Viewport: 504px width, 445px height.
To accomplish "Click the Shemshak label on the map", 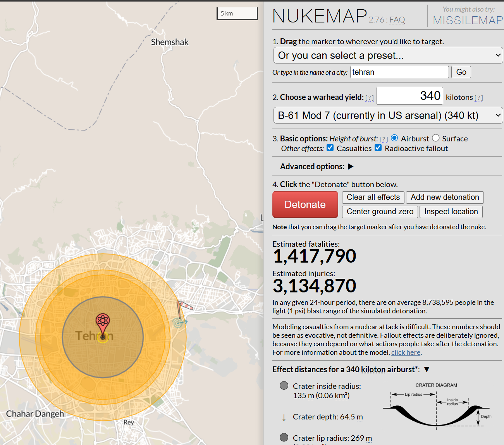I will [170, 42].
